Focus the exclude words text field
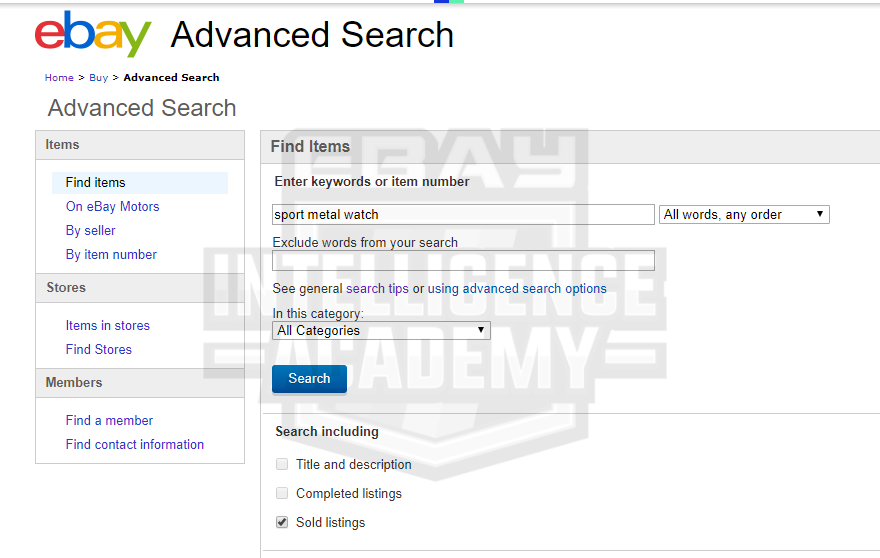Image resolution: width=880 pixels, height=558 pixels. pyautogui.click(x=463, y=260)
